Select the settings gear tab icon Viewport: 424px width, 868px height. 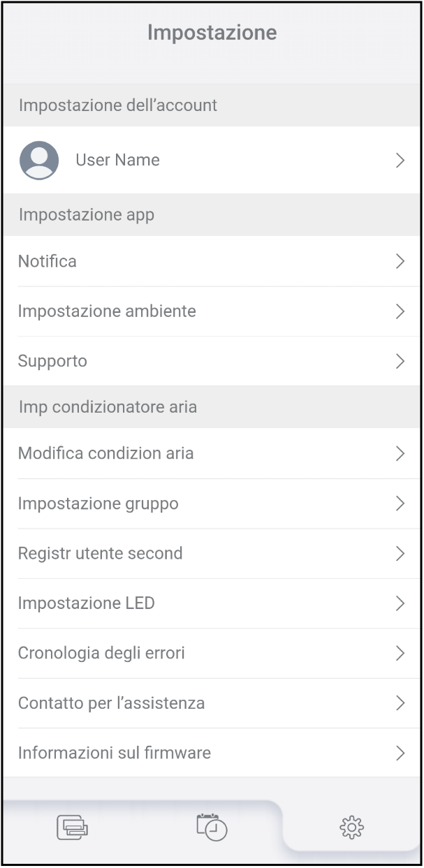tap(351, 827)
